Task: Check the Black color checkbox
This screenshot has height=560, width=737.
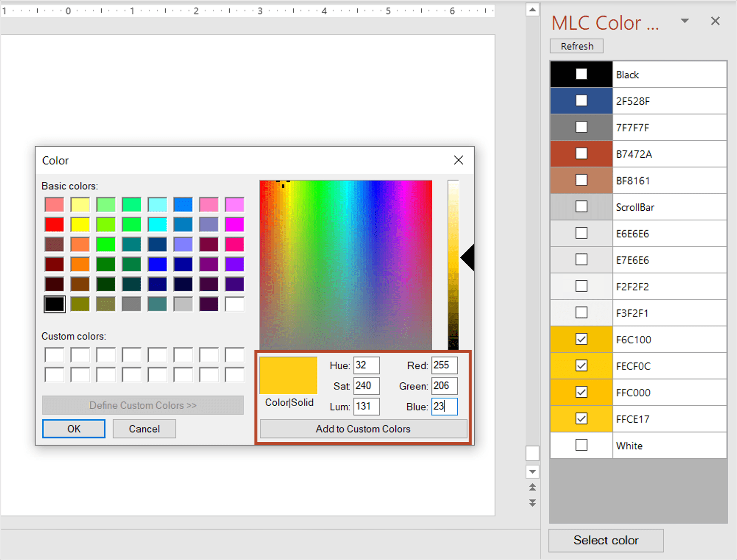Action: 581,74
